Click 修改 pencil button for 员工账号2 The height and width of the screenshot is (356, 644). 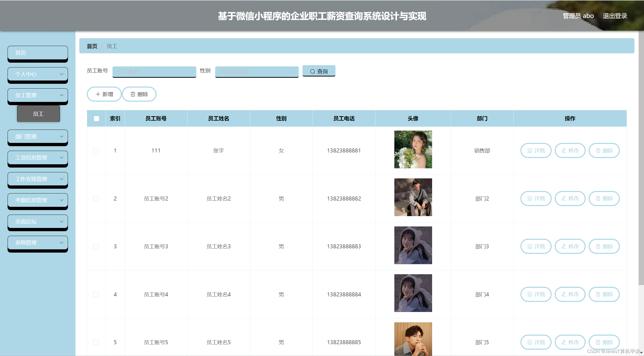coord(570,199)
